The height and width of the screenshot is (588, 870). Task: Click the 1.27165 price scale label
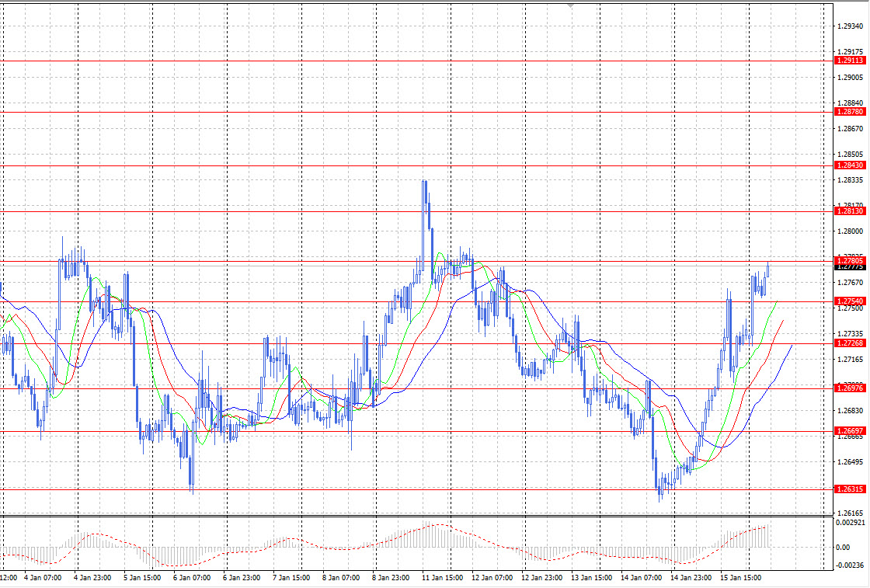(x=851, y=360)
